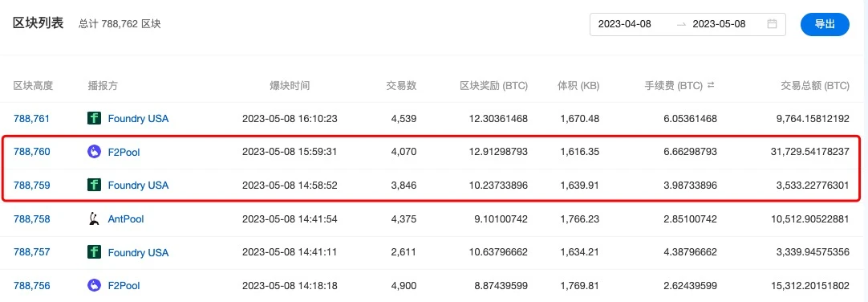The height and width of the screenshot is (302, 868).
Task: Click transaction count 2,611
Action: pyautogui.click(x=404, y=252)
